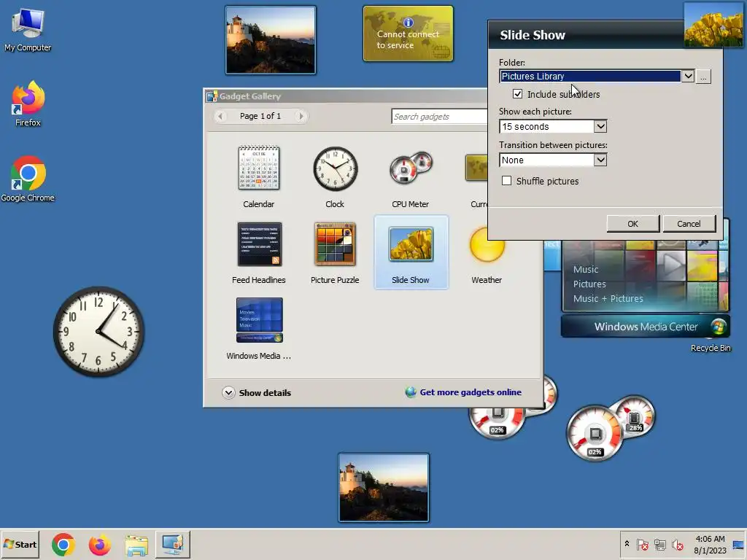Click Cancel in Slide Show settings

(689, 224)
